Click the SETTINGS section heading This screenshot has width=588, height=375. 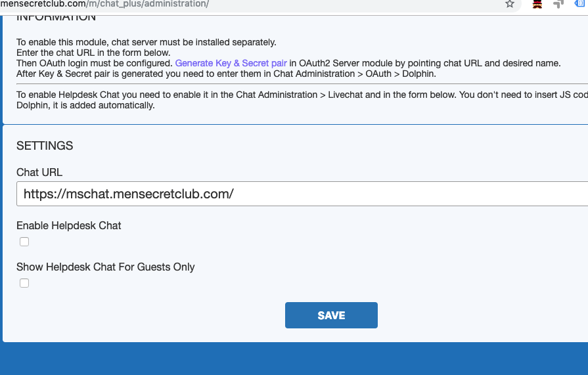(x=45, y=146)
